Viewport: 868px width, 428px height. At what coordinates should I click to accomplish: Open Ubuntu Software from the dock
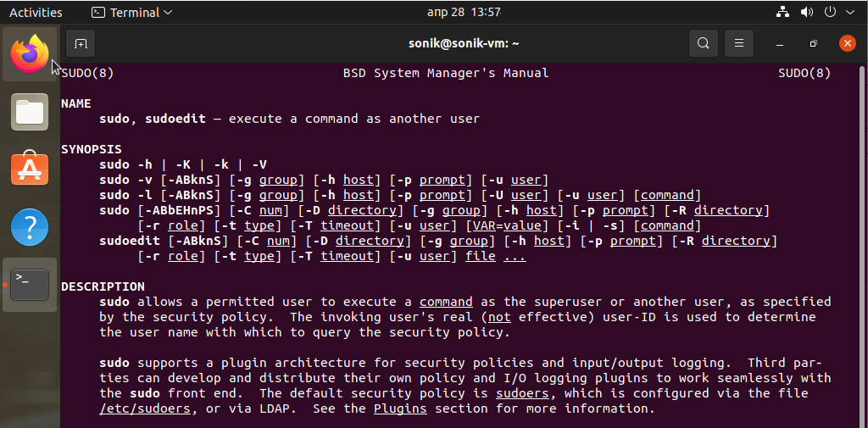point(30,169)
